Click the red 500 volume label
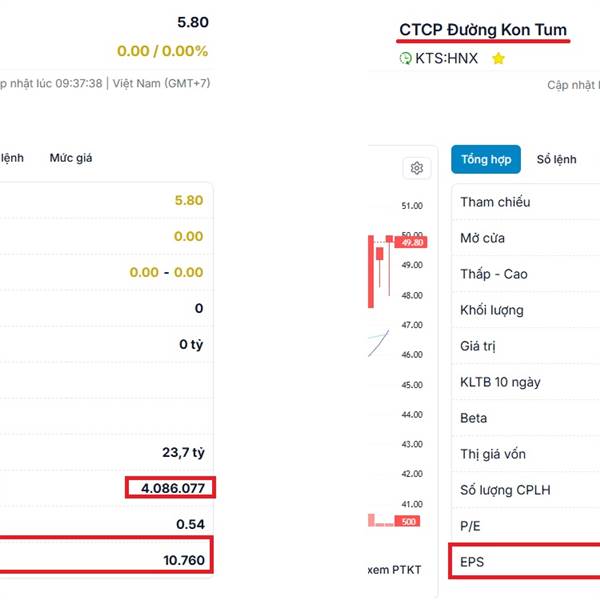The width and height of the screenshot is (600, 600). click(408, 521)
